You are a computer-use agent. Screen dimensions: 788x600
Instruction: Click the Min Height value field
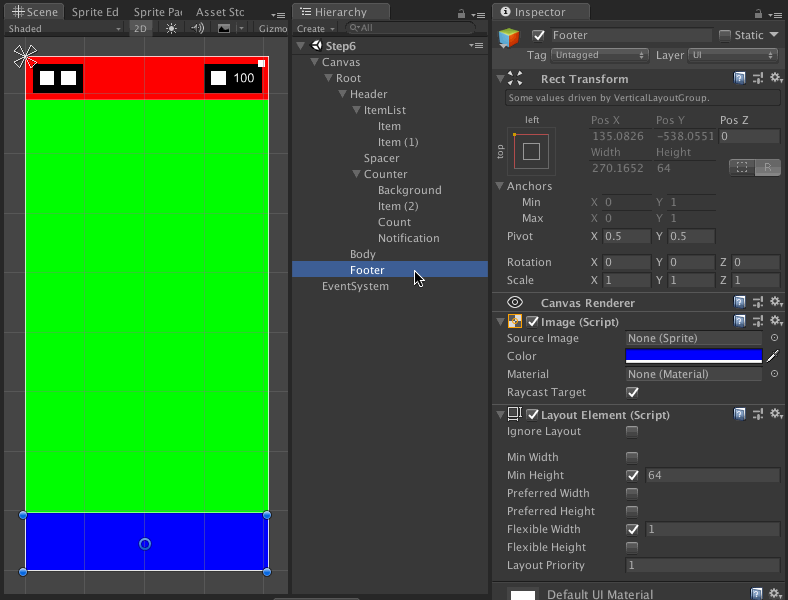[x=712, y=475]
